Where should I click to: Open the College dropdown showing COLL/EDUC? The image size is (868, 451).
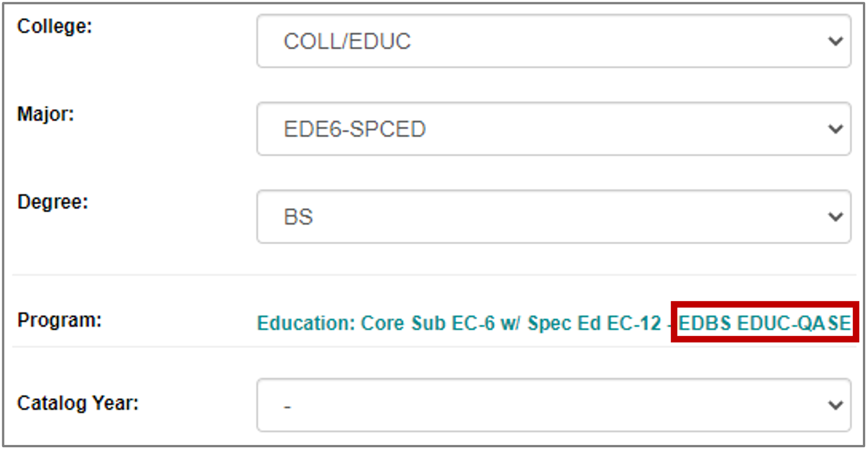pos(553,41)
